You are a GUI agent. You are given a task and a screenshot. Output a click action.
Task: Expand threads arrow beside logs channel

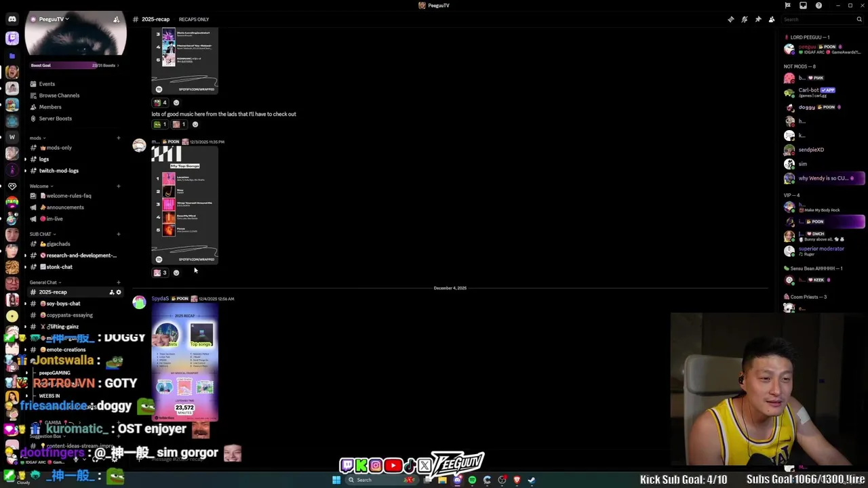(x=26, y=159)
